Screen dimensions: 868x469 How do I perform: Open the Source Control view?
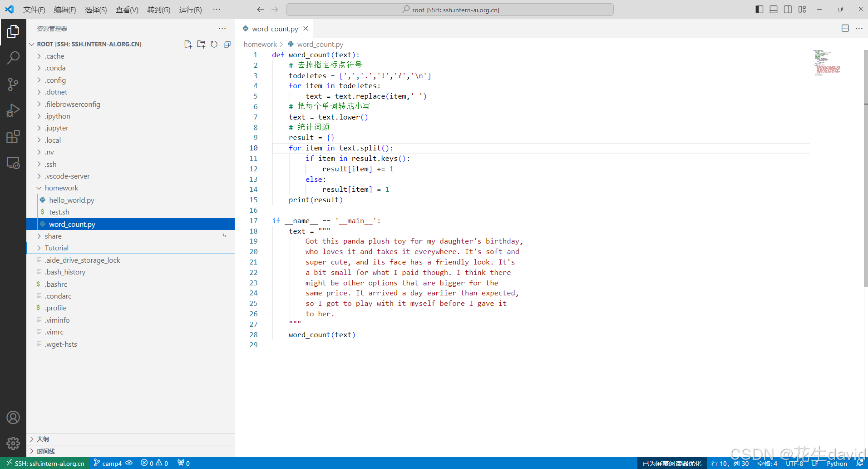point(13,84)
